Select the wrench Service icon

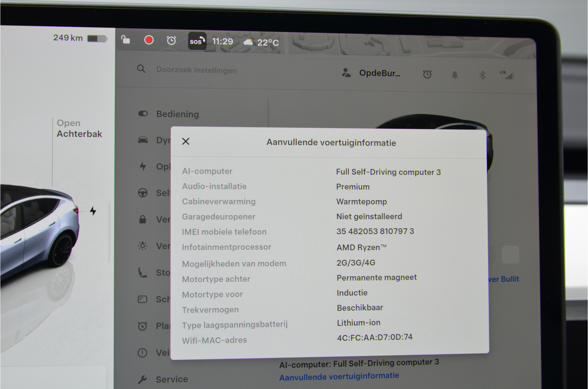(142, 380)
